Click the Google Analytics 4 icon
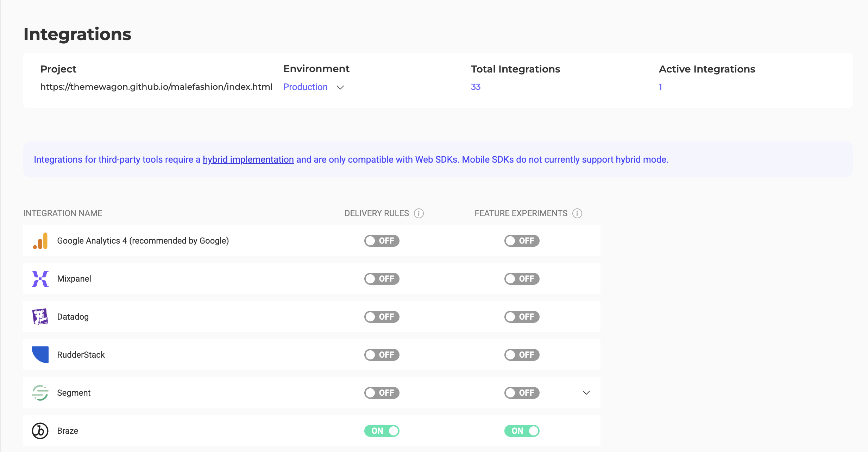868x452 pixels. (x=40, y=241)
